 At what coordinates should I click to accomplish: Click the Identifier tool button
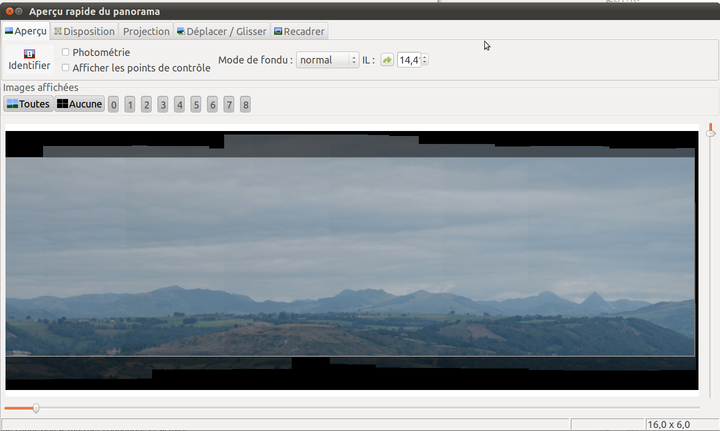point(29,59)
